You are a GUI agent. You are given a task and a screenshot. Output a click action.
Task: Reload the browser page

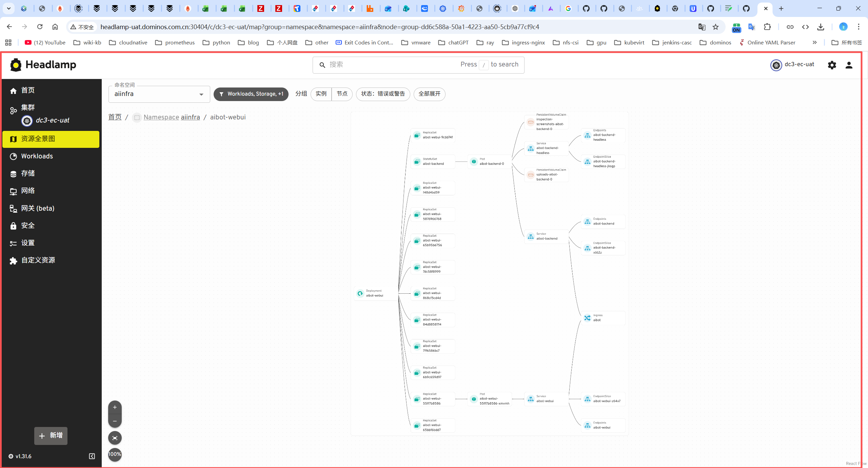(x=40, y=27)
